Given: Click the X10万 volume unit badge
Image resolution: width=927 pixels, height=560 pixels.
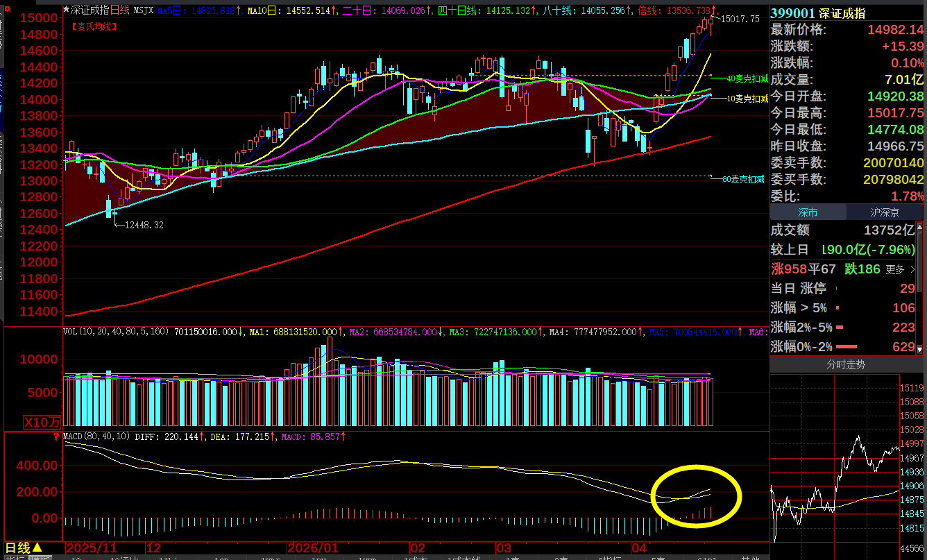Looking at the screenshot, I should pos(42,421).
